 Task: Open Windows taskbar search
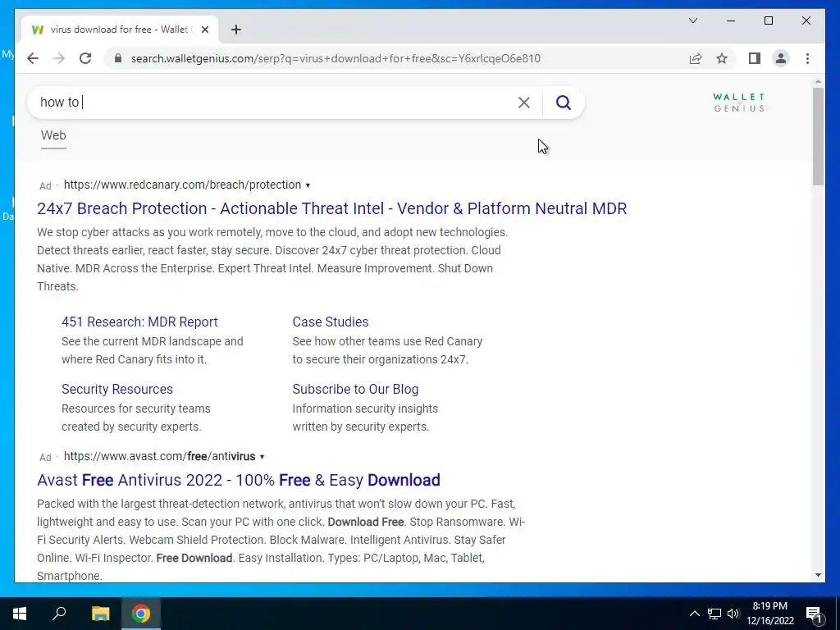tap(59, 614)
